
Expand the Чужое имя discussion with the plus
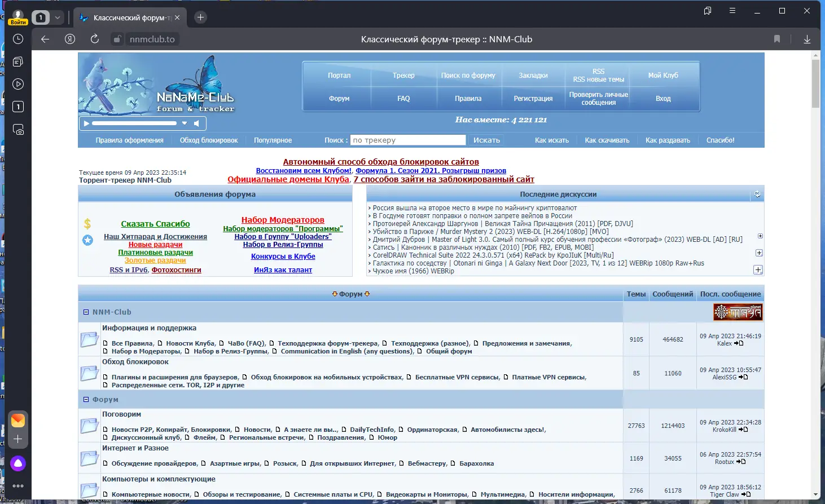(x=758, y=270)
